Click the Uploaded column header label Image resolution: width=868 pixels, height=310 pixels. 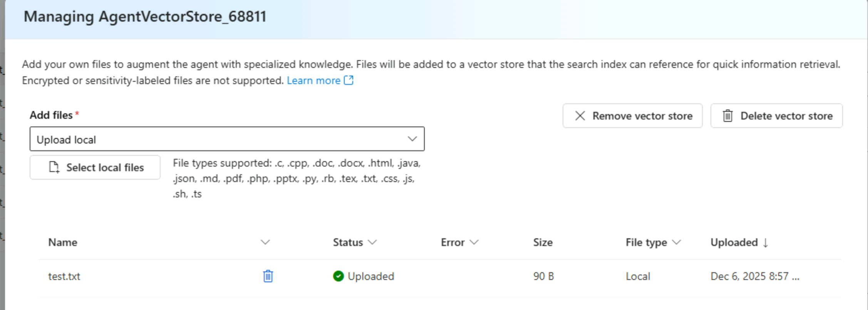[x=734, y=243]
